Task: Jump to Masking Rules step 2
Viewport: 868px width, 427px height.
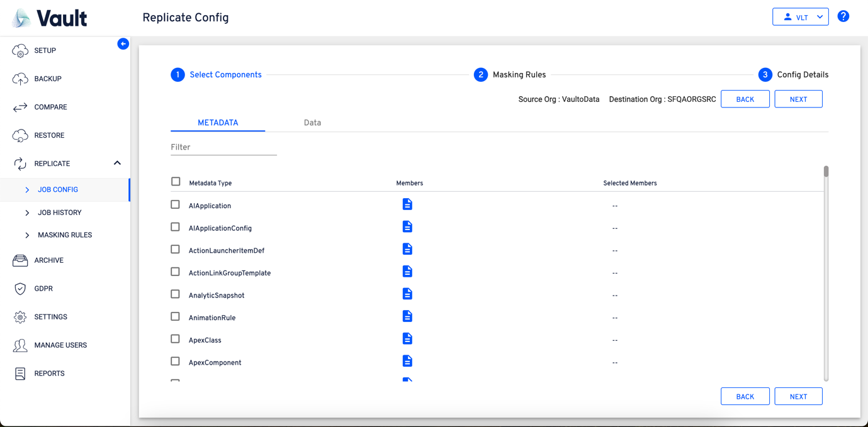Action: (481, 75)
